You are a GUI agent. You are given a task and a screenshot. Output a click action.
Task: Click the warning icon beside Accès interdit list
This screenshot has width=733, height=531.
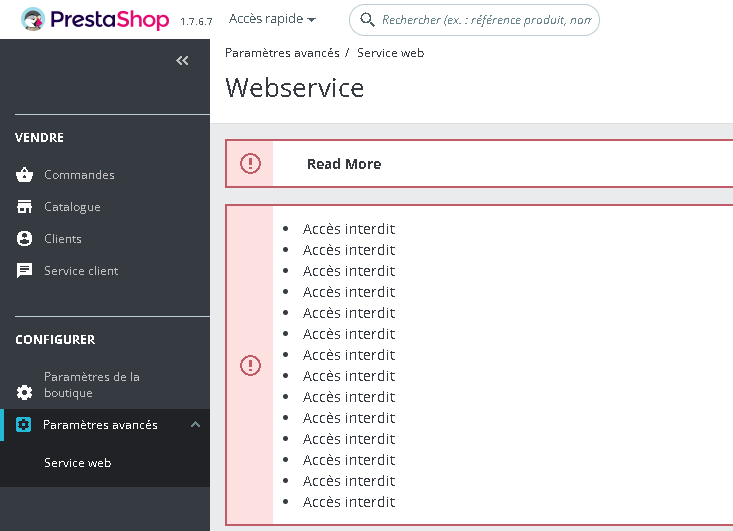click(250, 365)
